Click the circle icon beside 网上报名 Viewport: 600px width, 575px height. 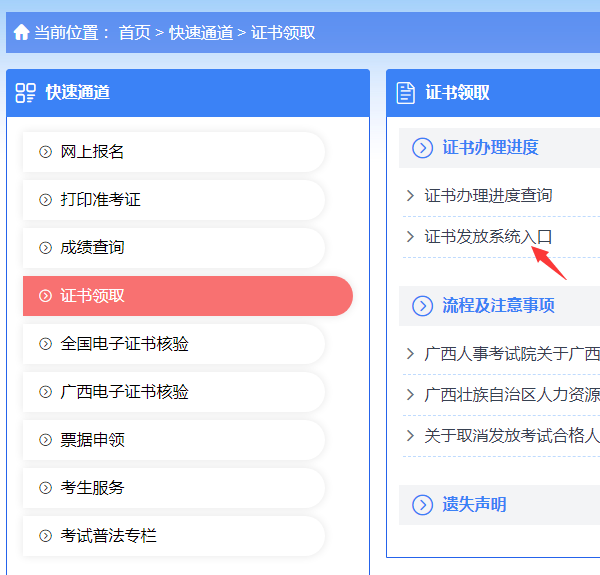pos(46,152)
